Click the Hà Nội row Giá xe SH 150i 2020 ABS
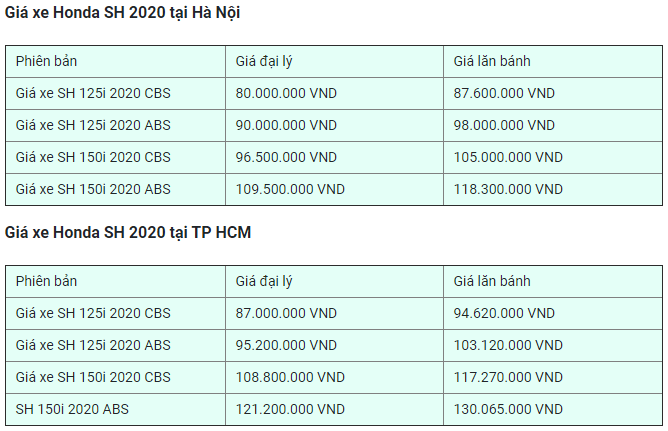 tap(334, 189)
